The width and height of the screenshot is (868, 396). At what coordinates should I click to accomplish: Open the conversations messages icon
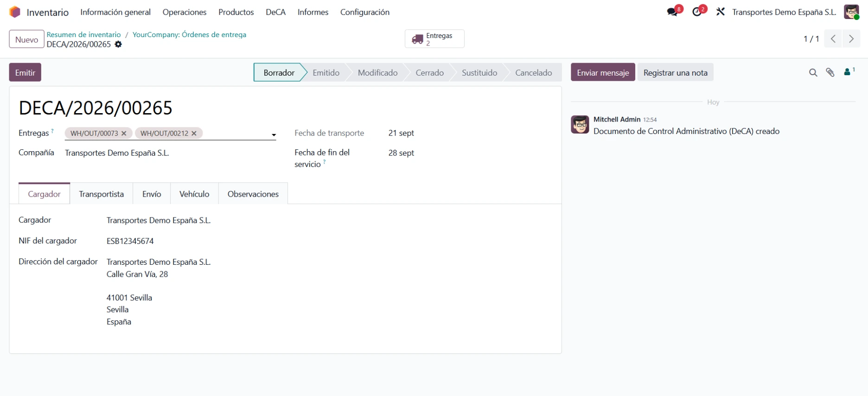[x=672, y=12]
